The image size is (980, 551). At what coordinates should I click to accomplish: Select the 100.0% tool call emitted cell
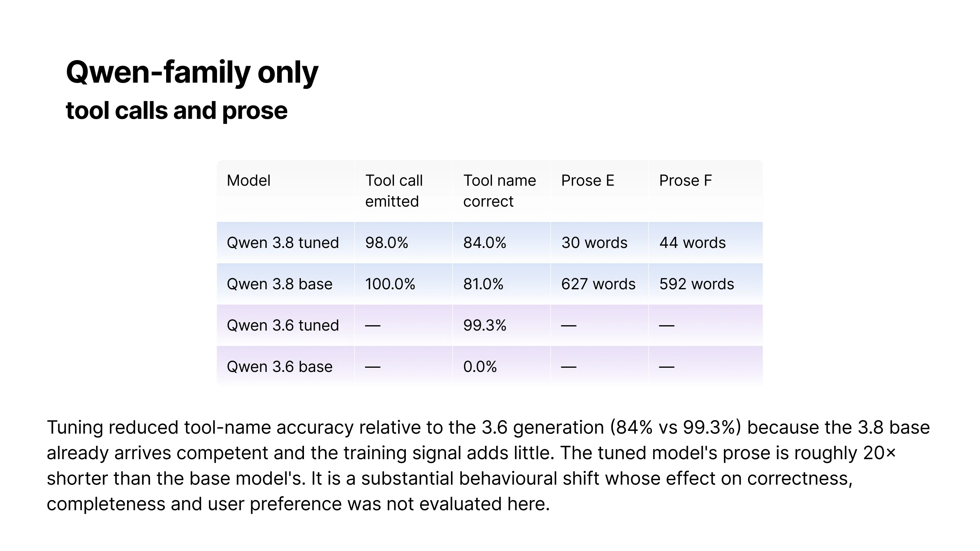[390, 284]
